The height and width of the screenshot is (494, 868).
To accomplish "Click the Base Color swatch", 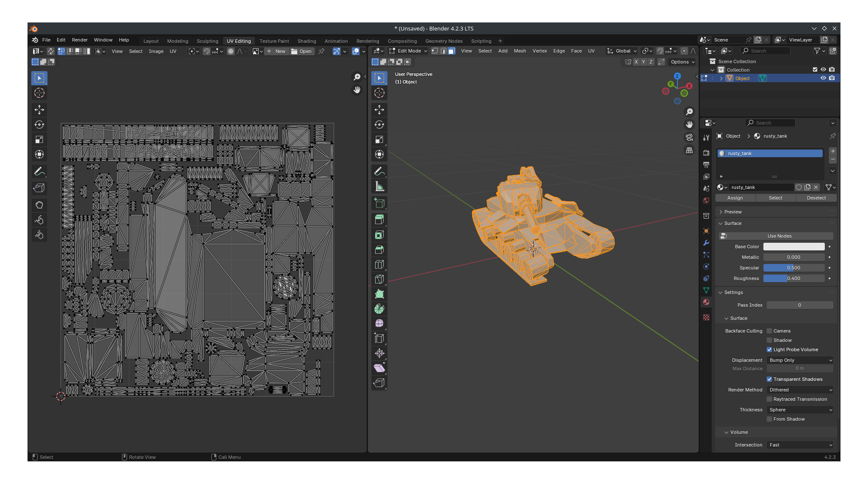I will (793, 247).
